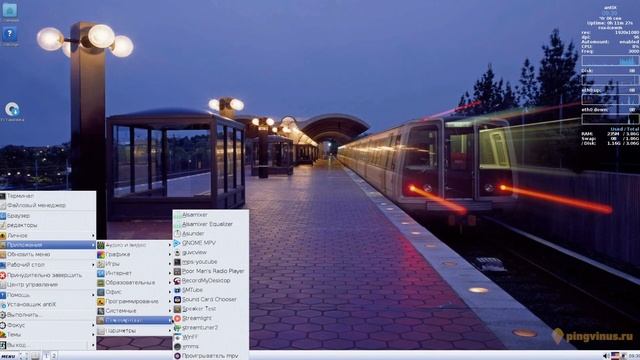Expand the Личное submenu arrow
The height and width of the screenshot is (360, 640).
(93, 236)
